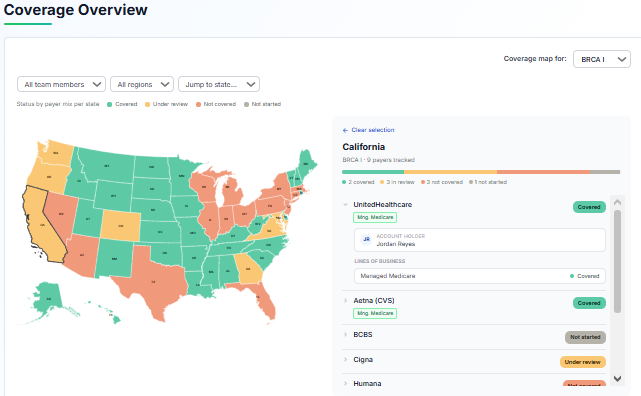The image size is (641, 396).
Task: Click the JR avatar for Jordan Reyes
Action: [367, 239]
